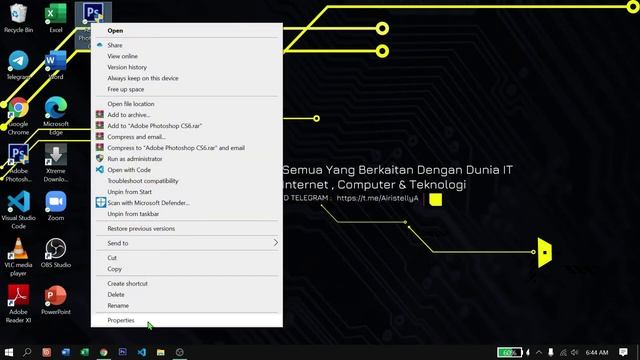Open the Wi-Fi network tray icon
The width and height of the screenshot is (640, 360).
click(563, 352)
